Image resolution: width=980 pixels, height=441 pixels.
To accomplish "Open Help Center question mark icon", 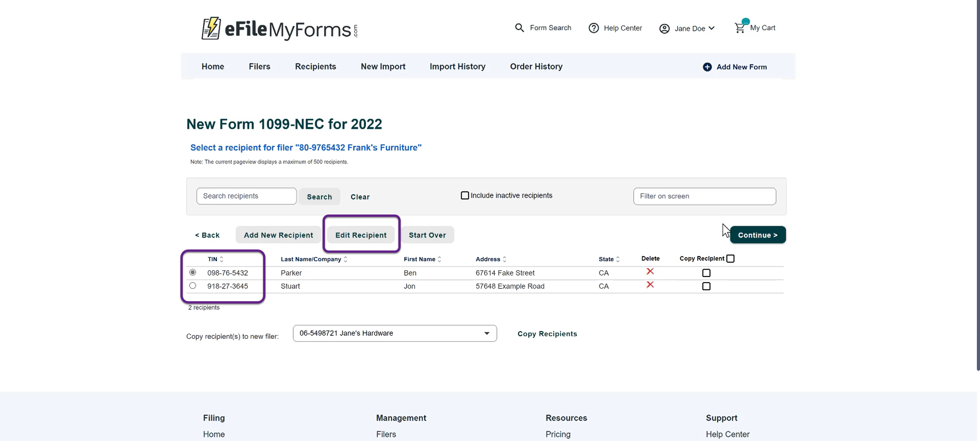I will (593, 28).
